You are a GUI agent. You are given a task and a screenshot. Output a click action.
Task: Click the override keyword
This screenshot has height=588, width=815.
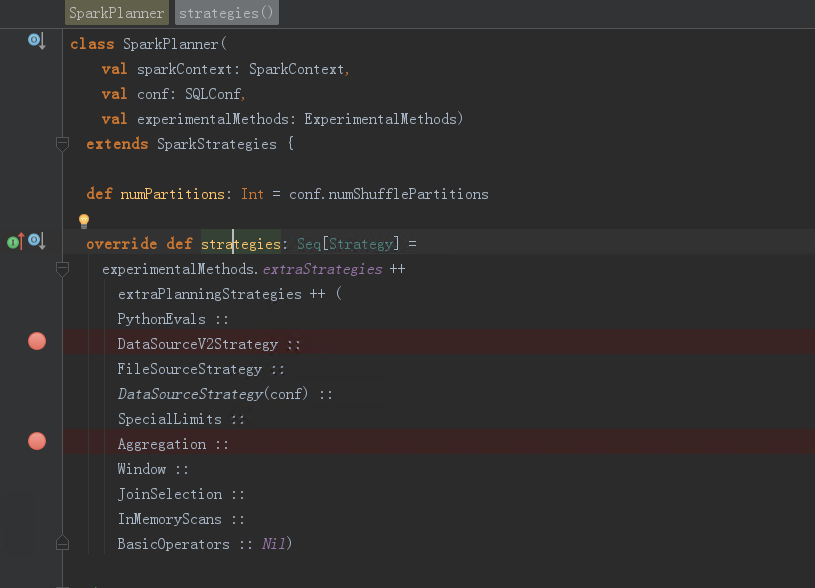pos(122,244)
